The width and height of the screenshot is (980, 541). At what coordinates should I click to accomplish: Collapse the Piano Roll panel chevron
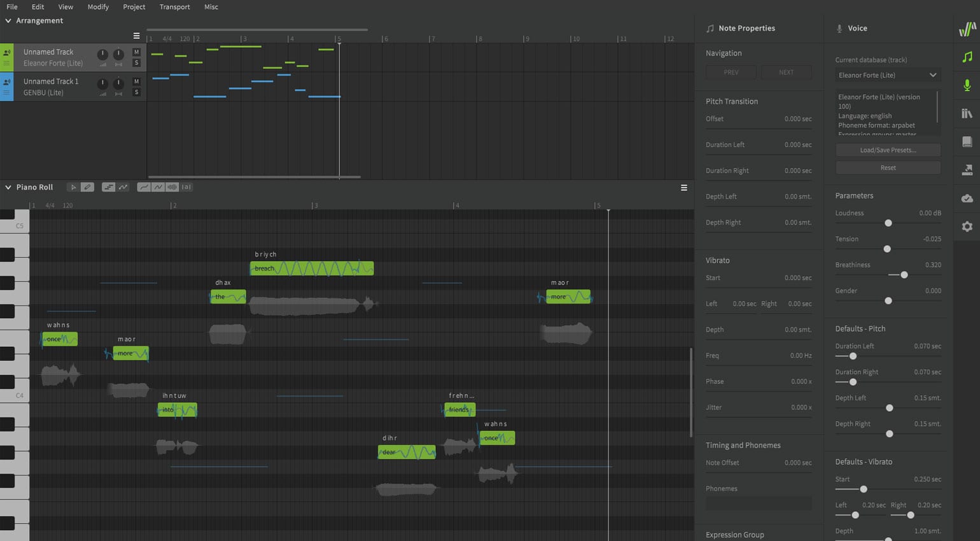click(x=8, y=187)
